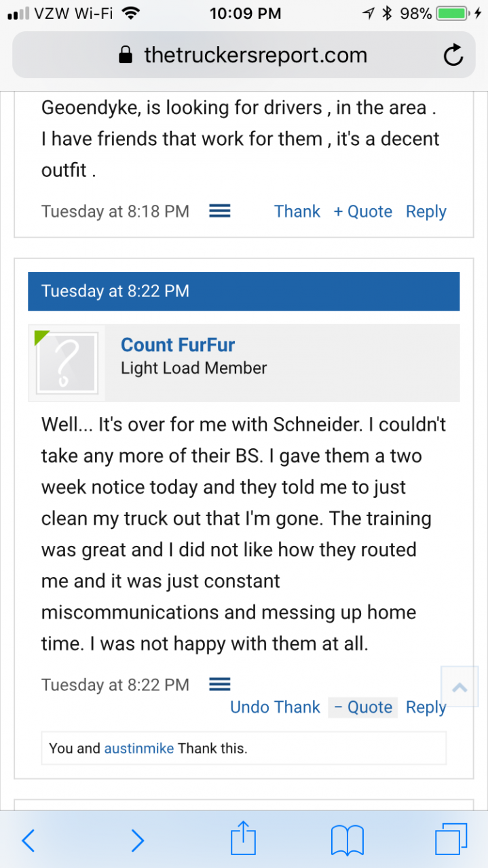Open austinmike's profile link
Viewport: 488px width, 868px height.
point(138,749)
